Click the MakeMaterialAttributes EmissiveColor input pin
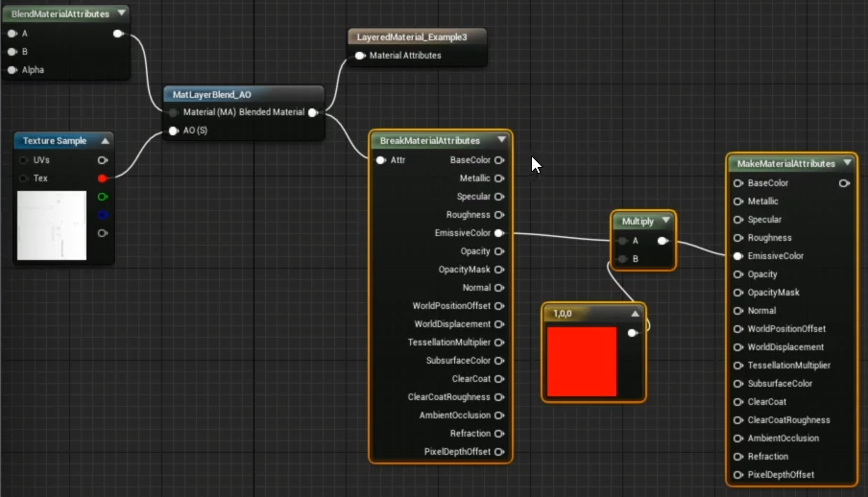This screenshot has height=497, width=868. [x=738, y=256]
